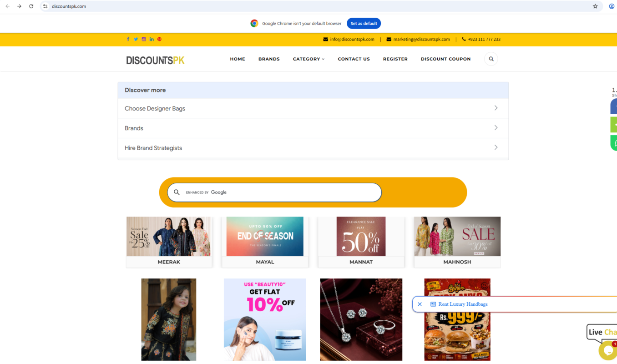Open the Twitter social icon in top bar
This screenshot has height=364, width=617.
(x=136, y=39)
